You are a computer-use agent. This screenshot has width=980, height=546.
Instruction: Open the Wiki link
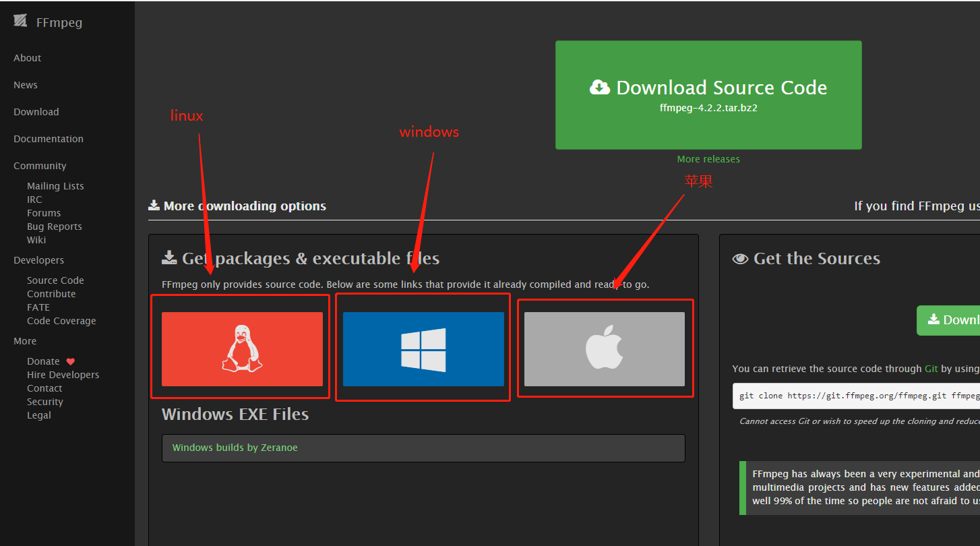(36, 240)
